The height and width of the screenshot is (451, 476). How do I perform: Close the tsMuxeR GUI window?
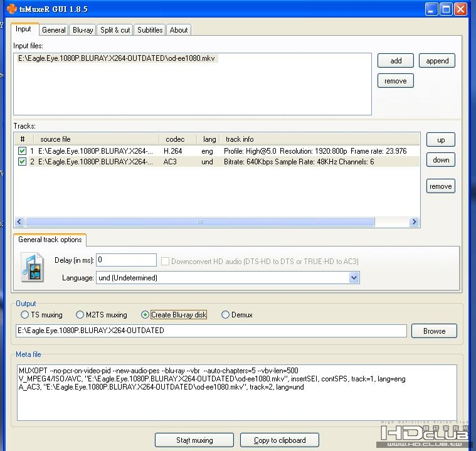pyautogui.click(x=460, y=9)
